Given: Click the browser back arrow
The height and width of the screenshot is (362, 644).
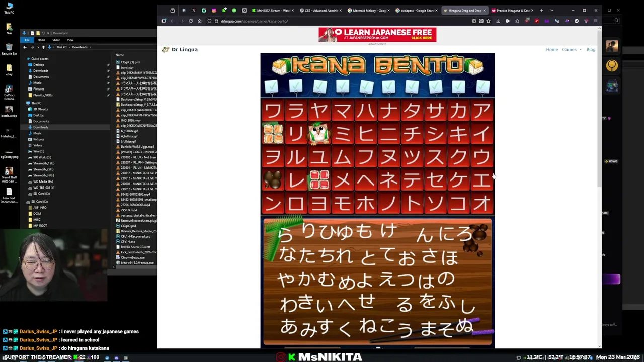Looking at the screenshot, I should (x=173, y=21).
